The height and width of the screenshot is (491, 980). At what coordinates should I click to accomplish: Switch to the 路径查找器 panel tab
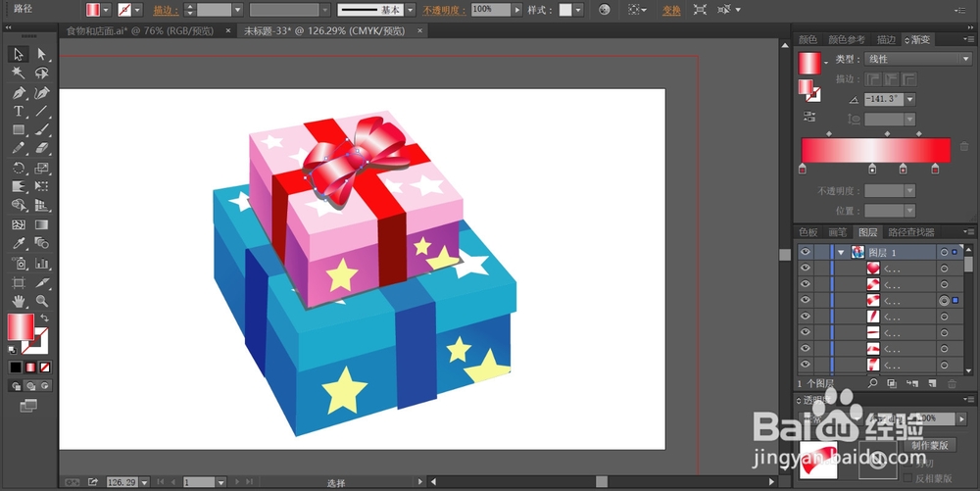[x=911, y=232]
